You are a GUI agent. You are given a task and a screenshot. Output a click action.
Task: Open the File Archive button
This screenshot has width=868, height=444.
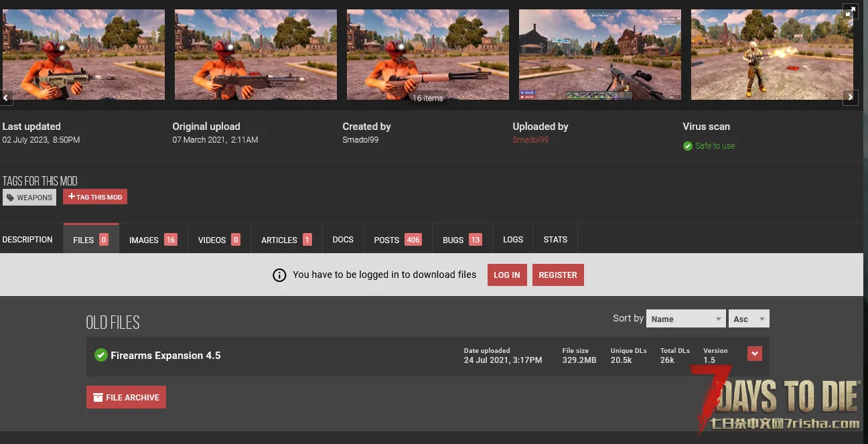126,397
